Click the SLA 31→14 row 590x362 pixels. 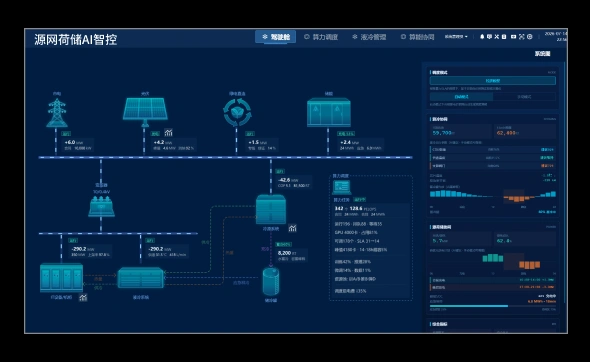pos(357,241)
